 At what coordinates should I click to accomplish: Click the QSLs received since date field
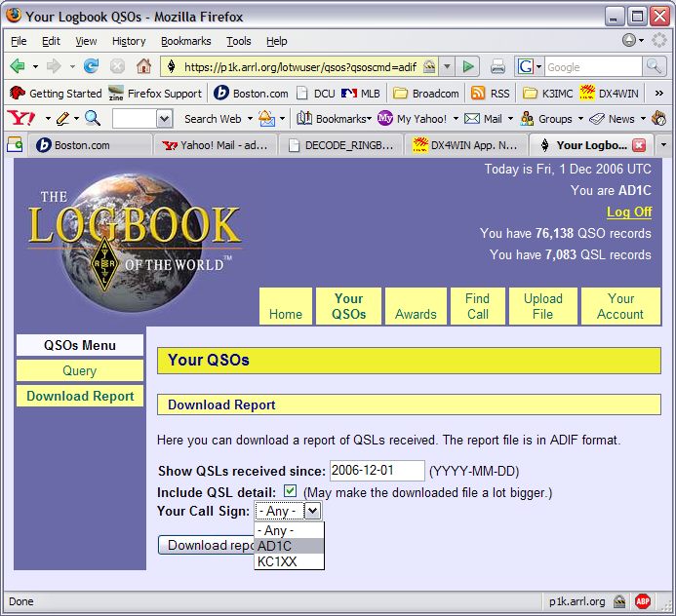(x=377, y=470)
